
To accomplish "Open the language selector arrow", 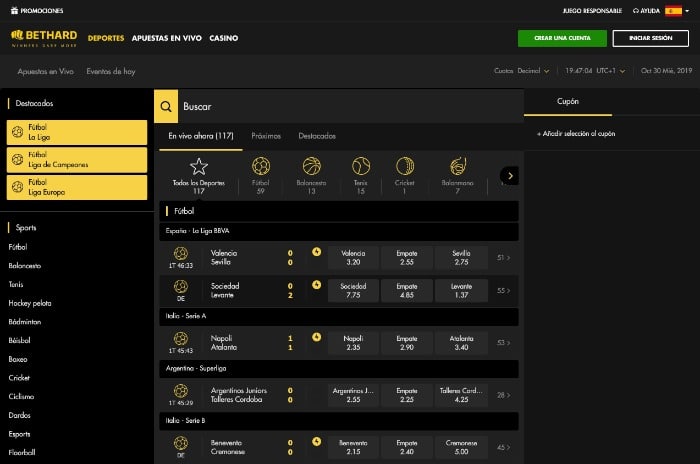I will tap(687, 11).
